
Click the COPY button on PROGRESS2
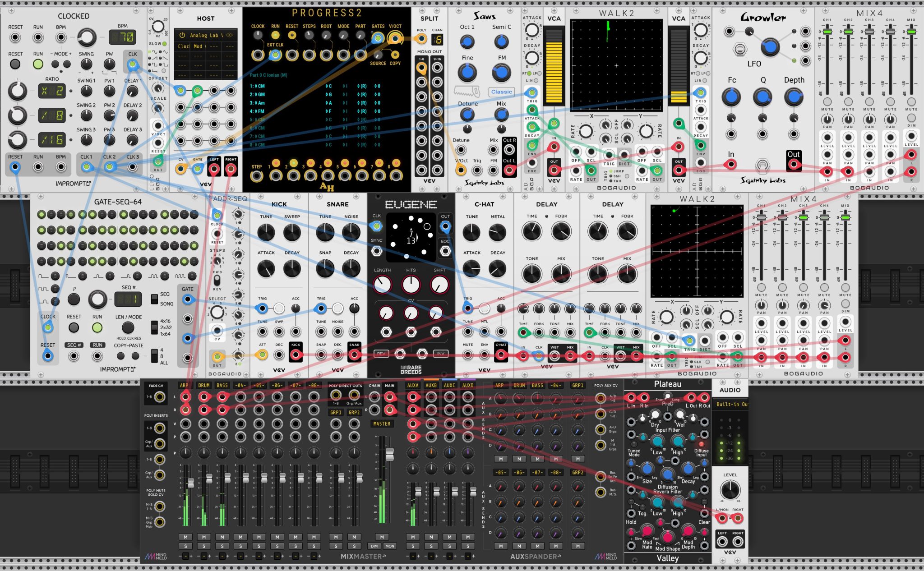click(395, 55)
